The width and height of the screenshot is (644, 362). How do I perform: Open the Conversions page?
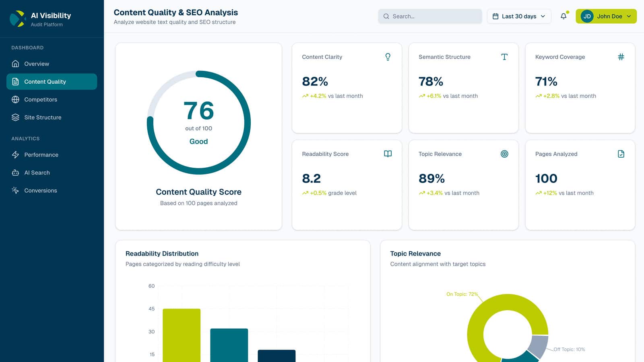40,190
